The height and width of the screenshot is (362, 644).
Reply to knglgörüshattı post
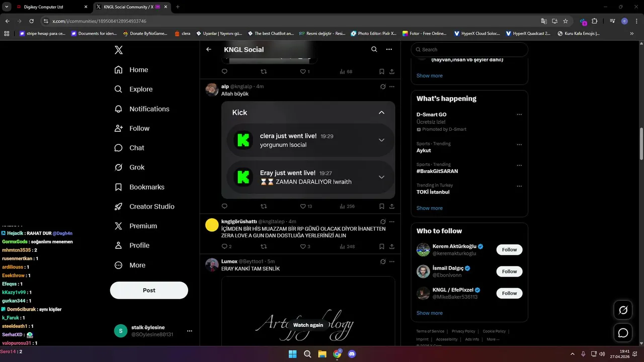click(x=226, y=246)
